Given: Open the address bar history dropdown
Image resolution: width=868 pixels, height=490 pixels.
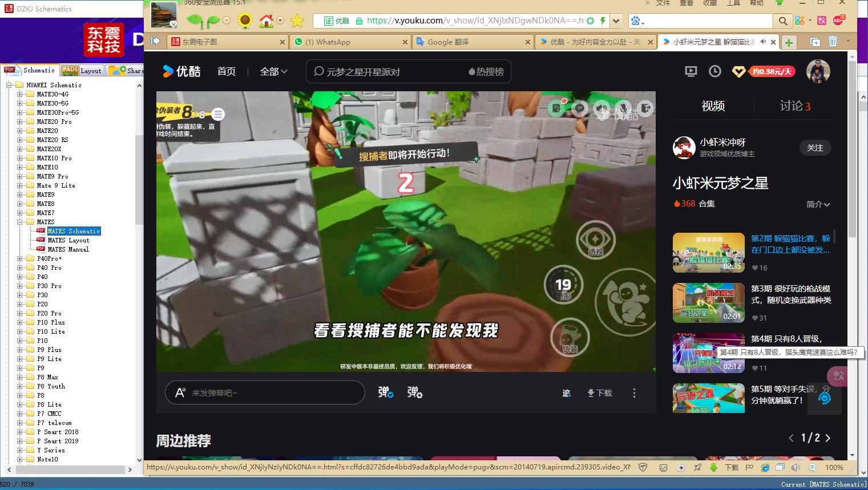Looking at the screenshot, I should click(x=616, y=21).
